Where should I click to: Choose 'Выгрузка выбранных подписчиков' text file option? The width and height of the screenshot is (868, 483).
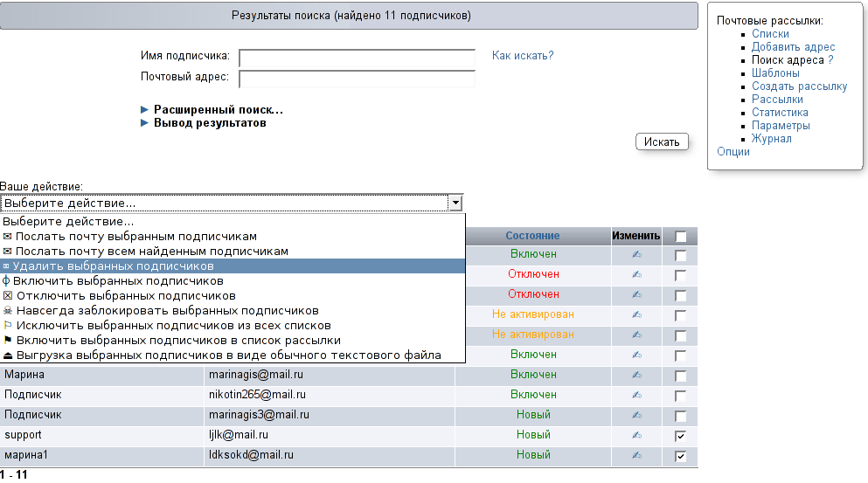pyautogui.click(x=233, y=355)
